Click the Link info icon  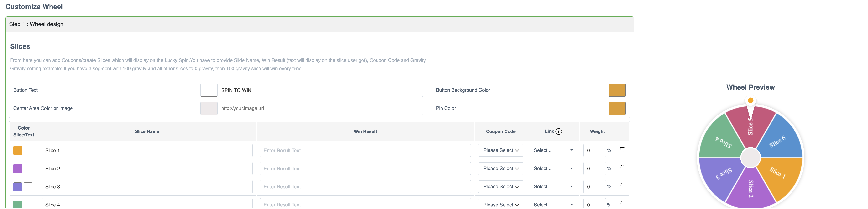558,131
